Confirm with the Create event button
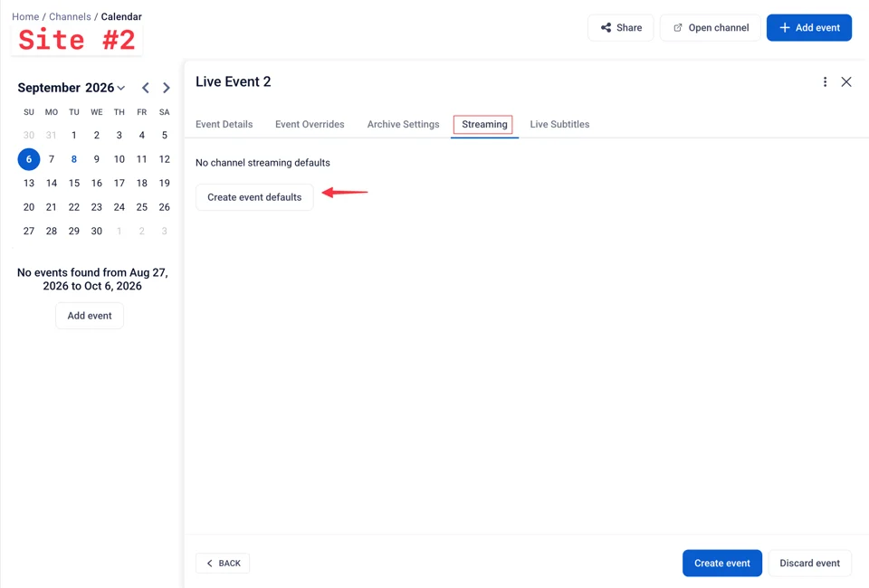The height and width of the screenshot is (588, 869). [722, 563]
